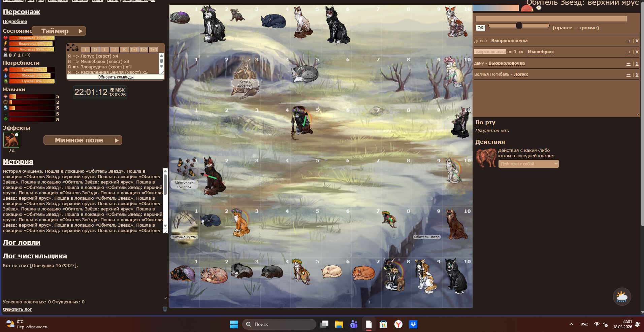Open File Explorer from the taskbar

tap(339, 324)
